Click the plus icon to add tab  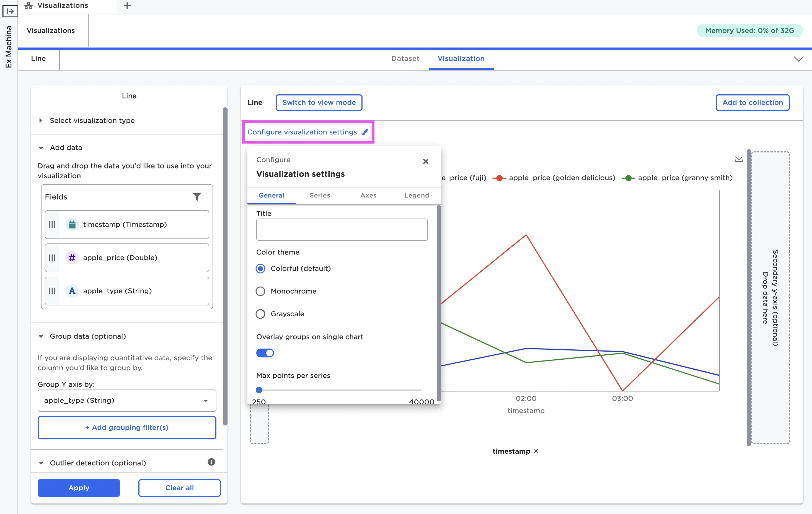click(127, 5)
